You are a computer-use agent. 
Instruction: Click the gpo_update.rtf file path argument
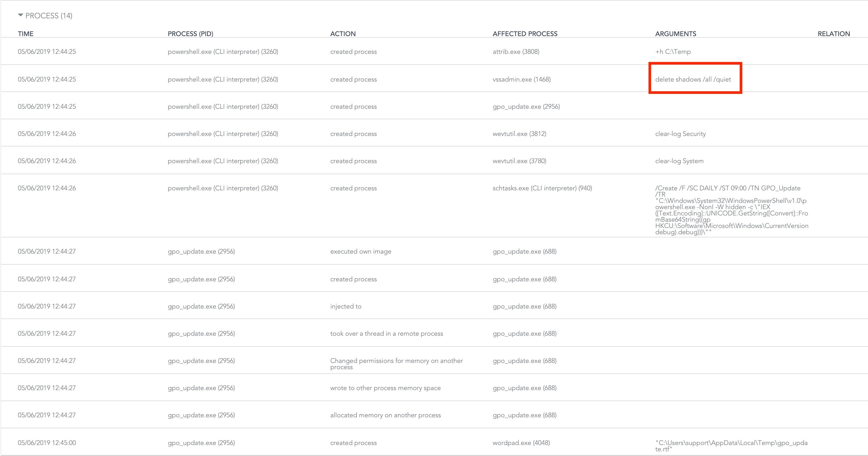pos(731,446)
